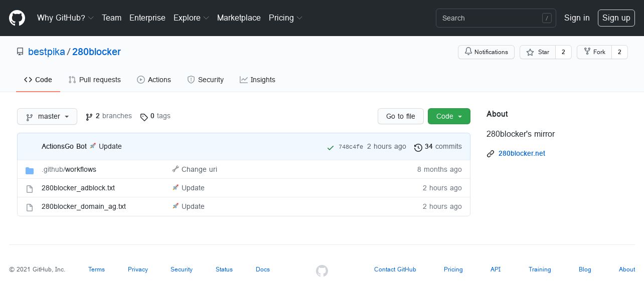This screenshot has height=301, width=644.
Task: Open footer Training link
Action: click(x=540, y=269)
